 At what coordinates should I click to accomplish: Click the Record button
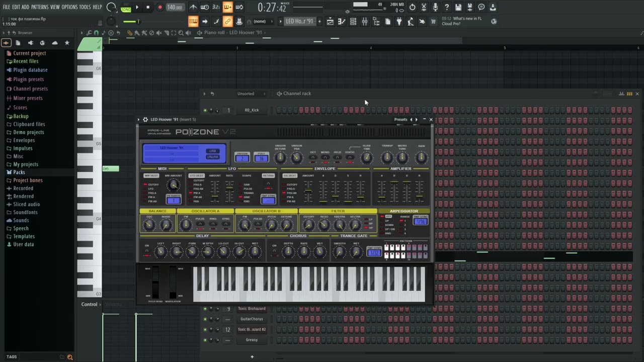[x=160, y=7]
